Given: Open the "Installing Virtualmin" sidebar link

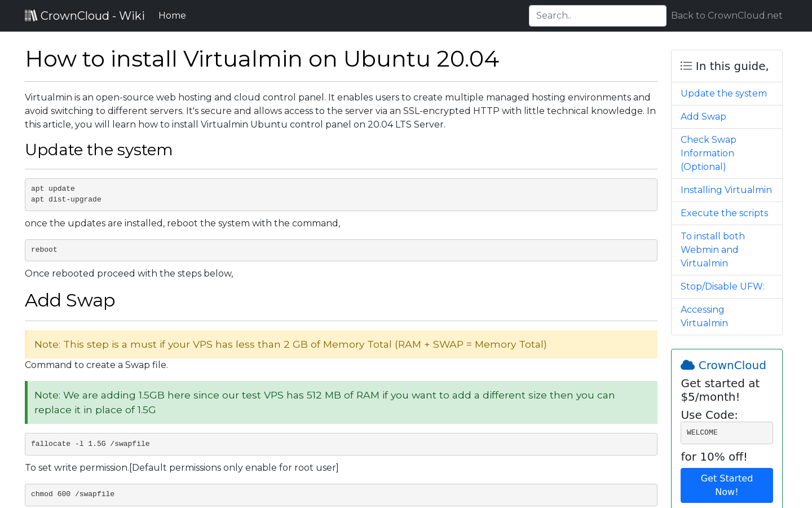Looking at the screenshot, I should pyautogui.click(x=726, y=190).
